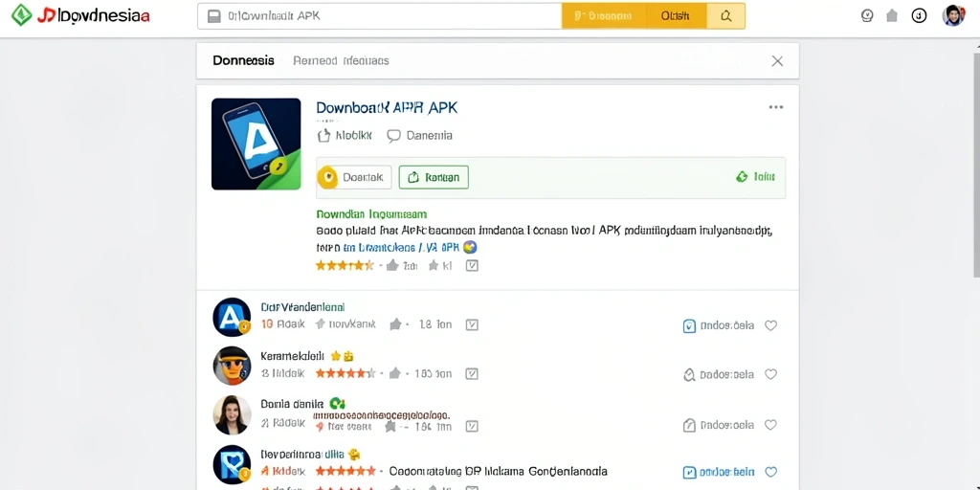Favorite first list row with heart icon

(x=771, y=325)
